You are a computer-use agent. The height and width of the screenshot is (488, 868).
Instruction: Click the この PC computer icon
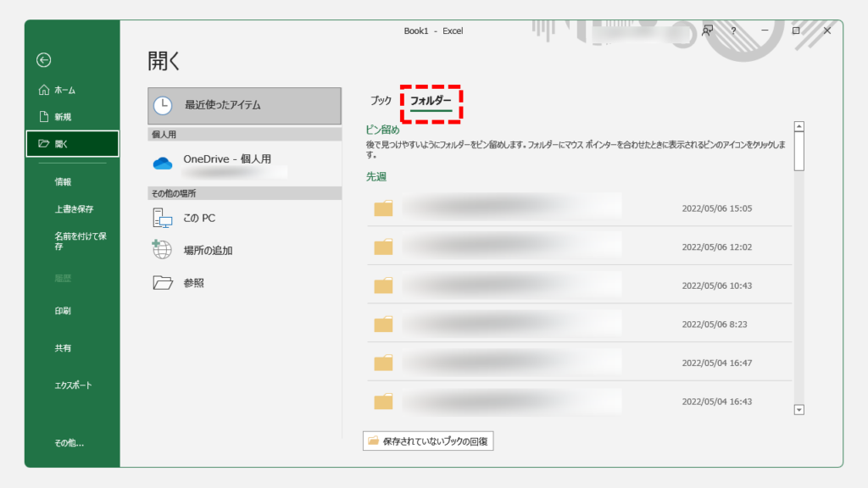point(162,218)
